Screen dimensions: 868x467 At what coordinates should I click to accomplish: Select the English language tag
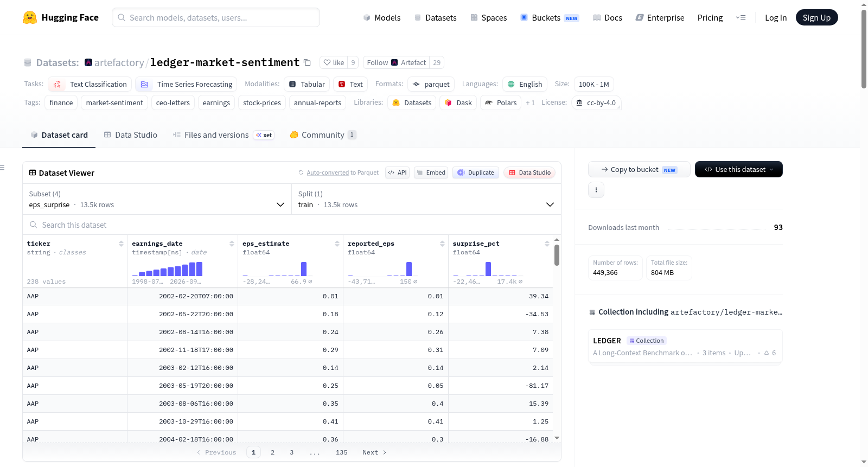point(525,84)
